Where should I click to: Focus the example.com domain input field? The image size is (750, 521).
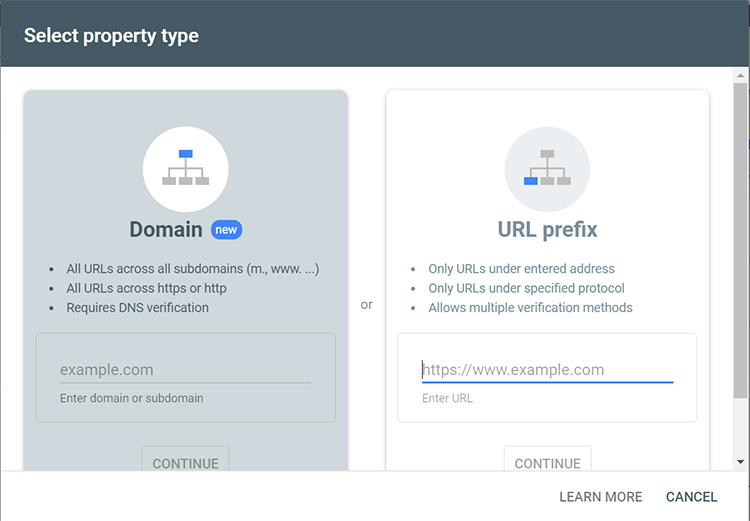point(185,370)
